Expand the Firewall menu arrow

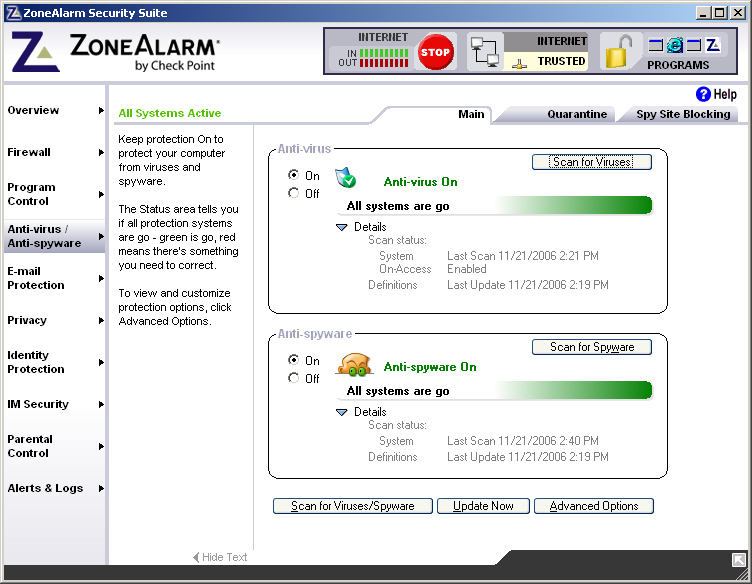pyautogui.click(x=101, y=152)
